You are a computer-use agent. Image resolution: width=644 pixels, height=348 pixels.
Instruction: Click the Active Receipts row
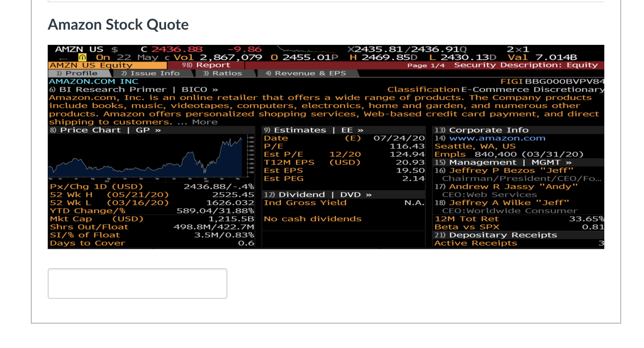[x=519, y=243]
